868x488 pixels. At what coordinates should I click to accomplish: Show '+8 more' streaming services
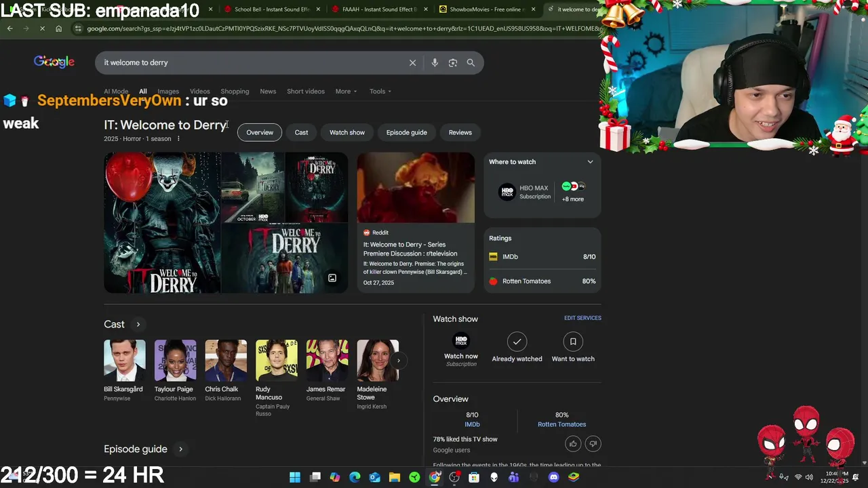coord(572,199)
